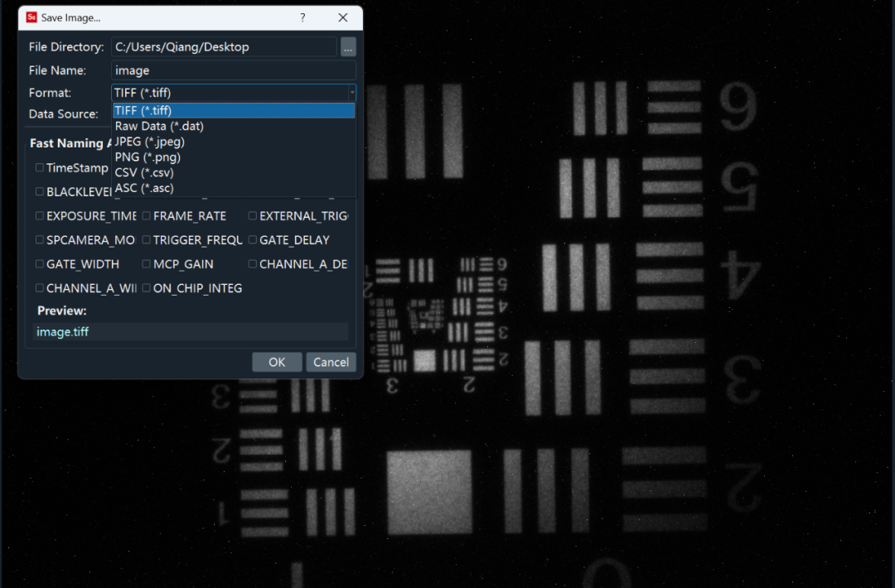Pick PNG (*.png) from the dropdown list
Image resolution: width=895 pixels, height=588 pixels.
tap(234, 157)
